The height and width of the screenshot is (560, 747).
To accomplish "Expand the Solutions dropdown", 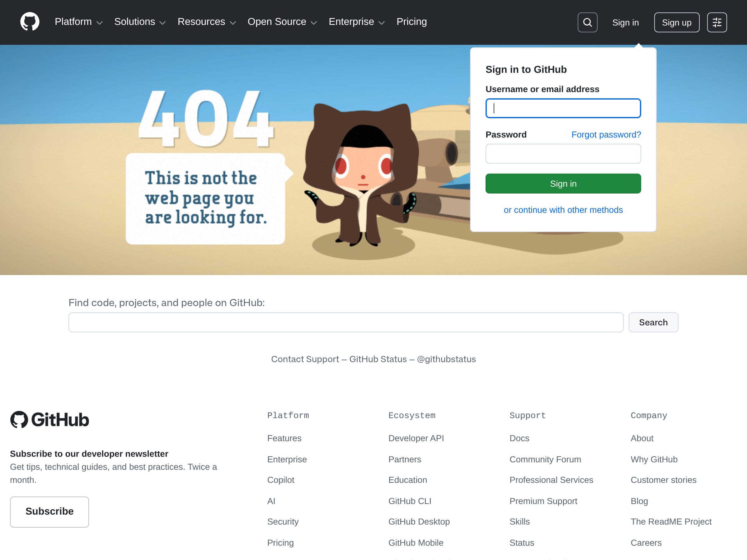I will pyautogui.click(x=140, y=22).
